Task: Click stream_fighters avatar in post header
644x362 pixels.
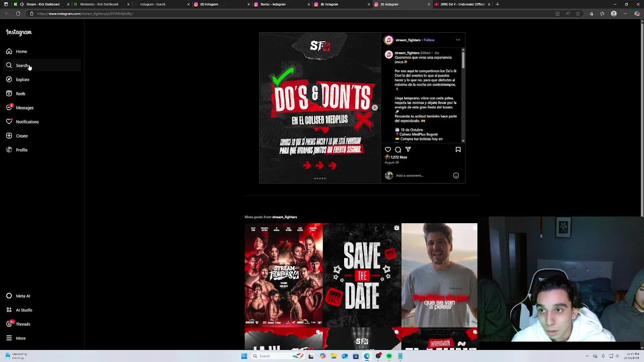Action: pos(388,40)
